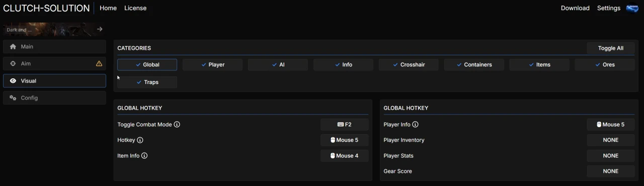This screenshot has width=644, height=186.
Task: Open the Download link
Action: (x=575, y=8)
